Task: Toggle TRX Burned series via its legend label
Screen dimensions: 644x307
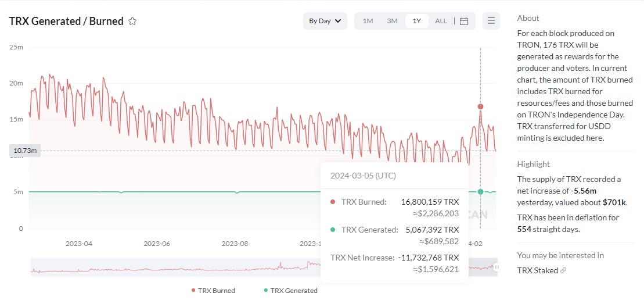Action: click(x=216, y=290)
